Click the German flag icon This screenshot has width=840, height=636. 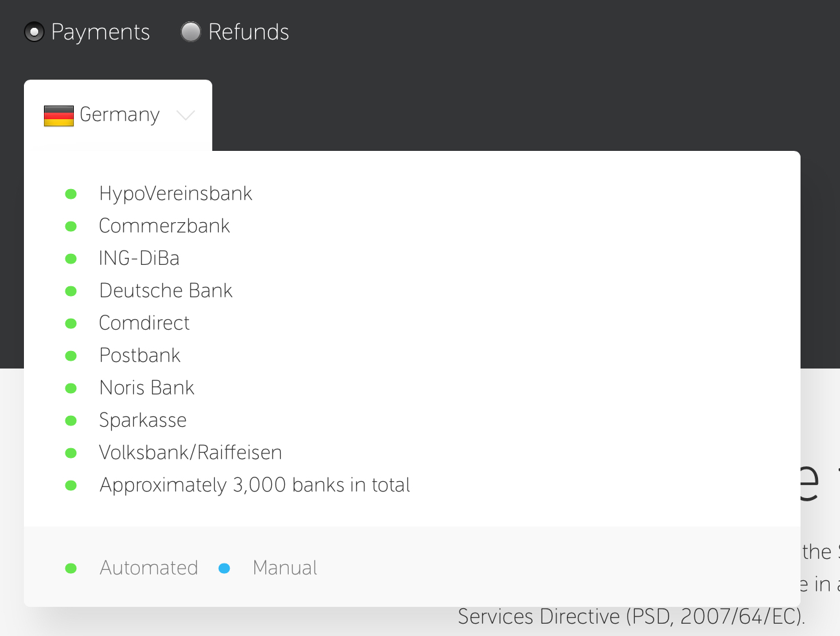tap(59, 116)
